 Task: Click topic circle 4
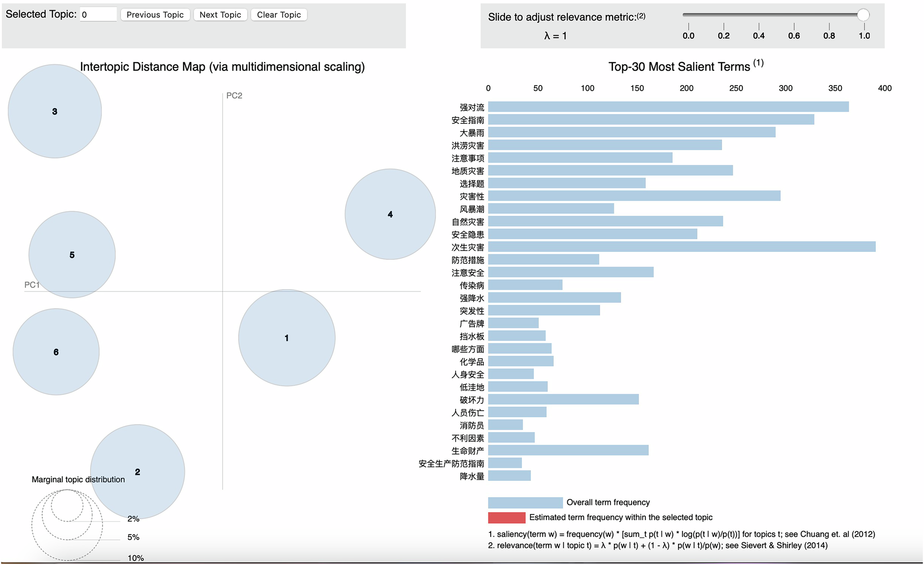click(x=390, y=214)
